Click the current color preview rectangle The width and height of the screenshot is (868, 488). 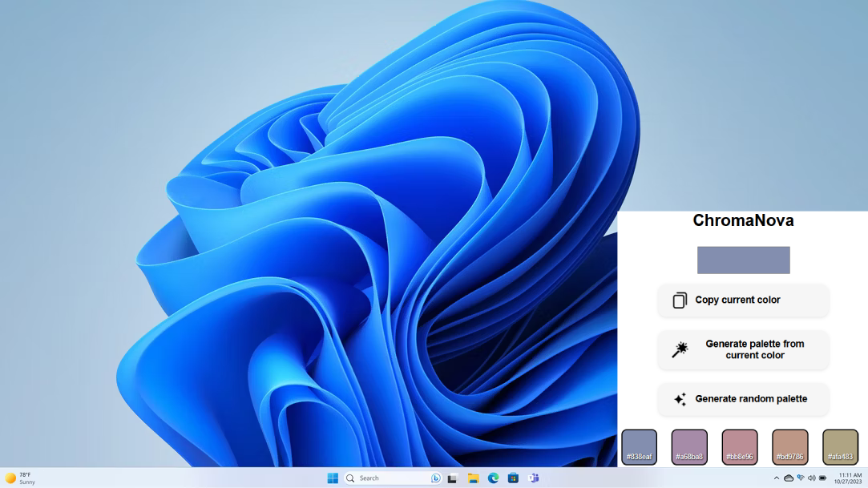coord(744,260)
